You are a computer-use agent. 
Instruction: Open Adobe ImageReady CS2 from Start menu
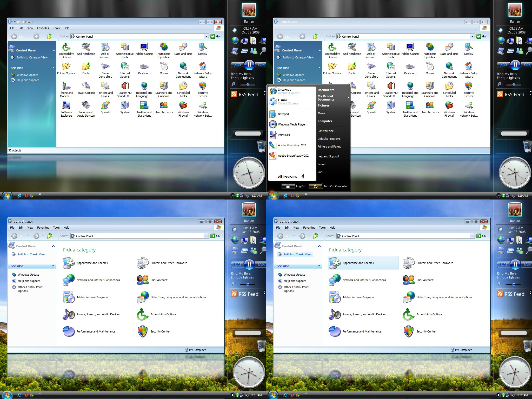tap(293, 156)
